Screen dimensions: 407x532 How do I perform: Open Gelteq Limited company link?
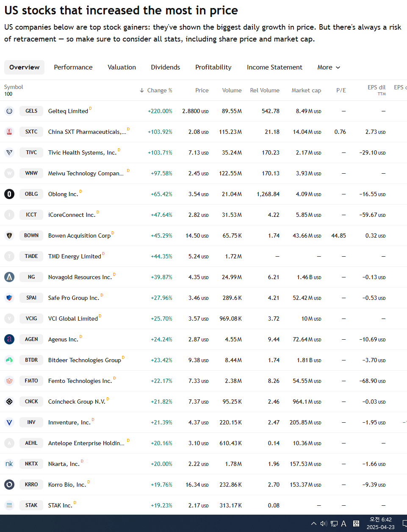coord(68,111)
